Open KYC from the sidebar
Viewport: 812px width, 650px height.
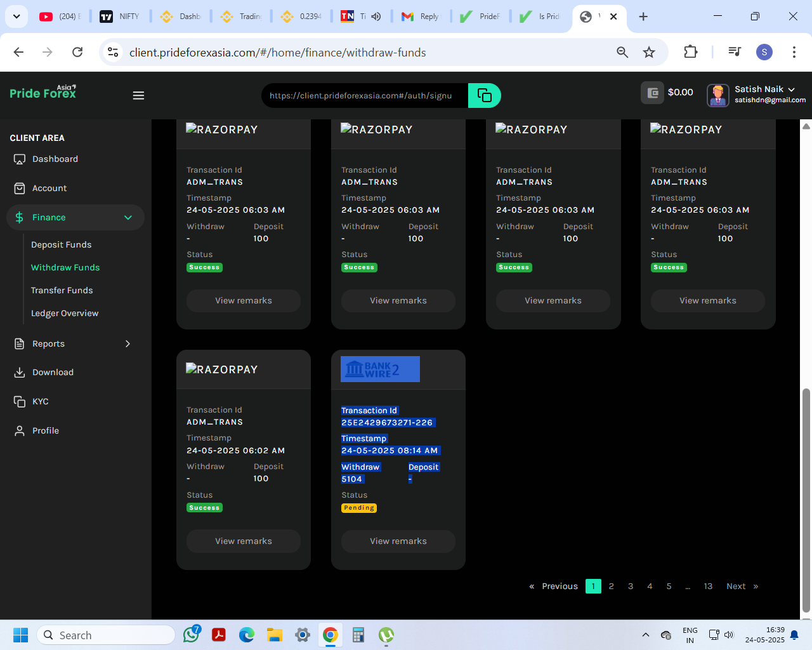click(40, 401)
